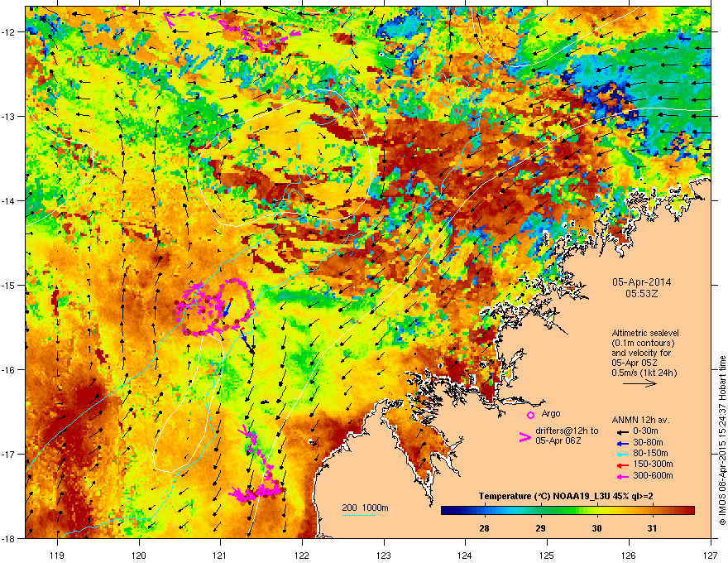Click the longitude axis label '126'
Screen dimensions: 728x563
(x=629, y=555)
